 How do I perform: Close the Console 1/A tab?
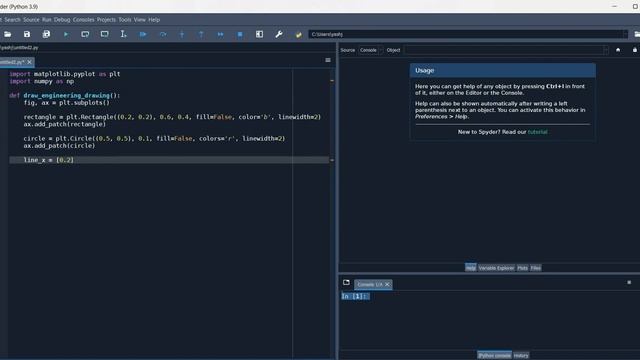(x=387, y=284)
